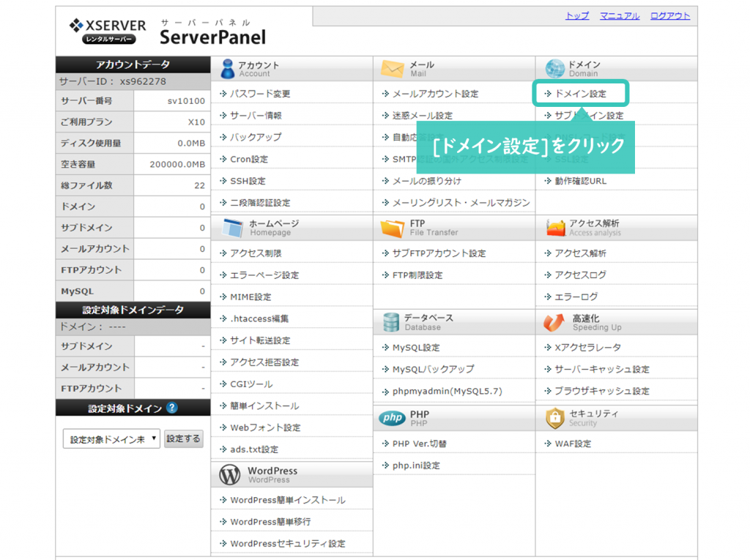Open SSH設定

pyautogui.click(x=248, y=182)
